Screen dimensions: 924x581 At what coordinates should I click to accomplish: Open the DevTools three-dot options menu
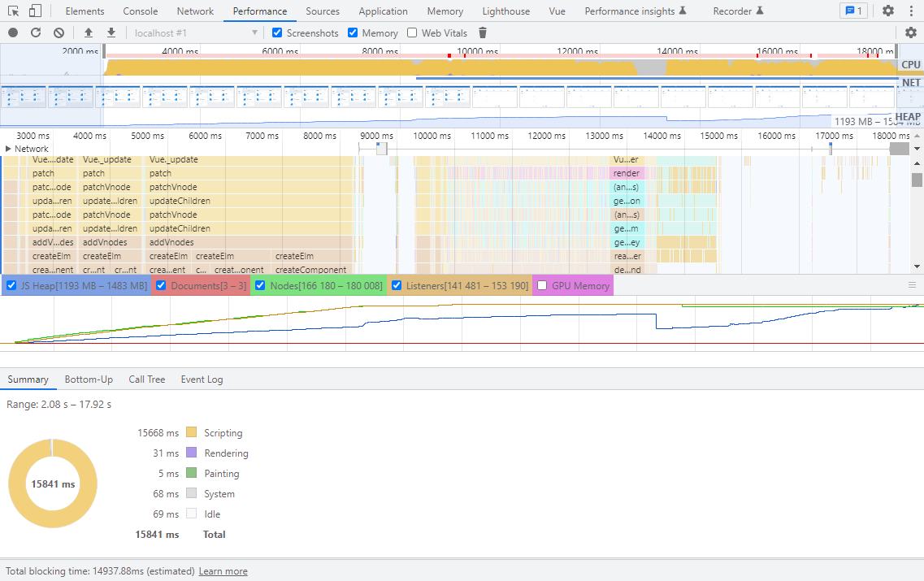[x=911, y=11]
